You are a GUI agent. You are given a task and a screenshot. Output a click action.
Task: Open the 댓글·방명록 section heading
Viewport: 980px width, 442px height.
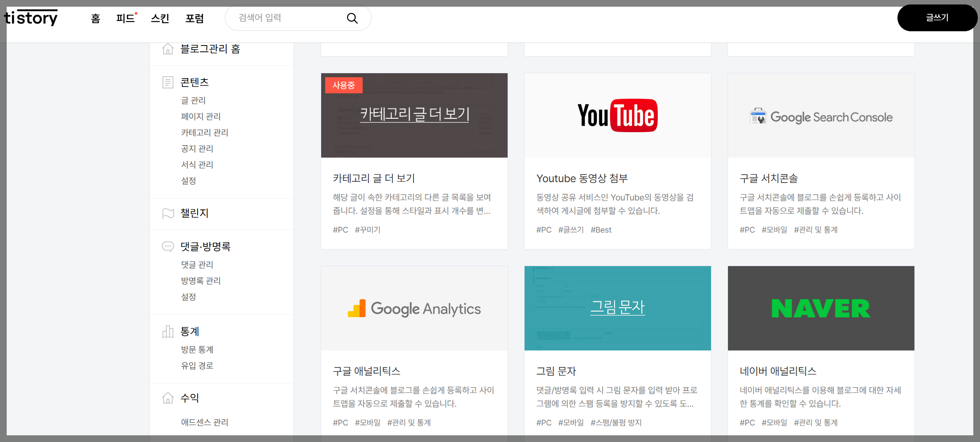206,246
